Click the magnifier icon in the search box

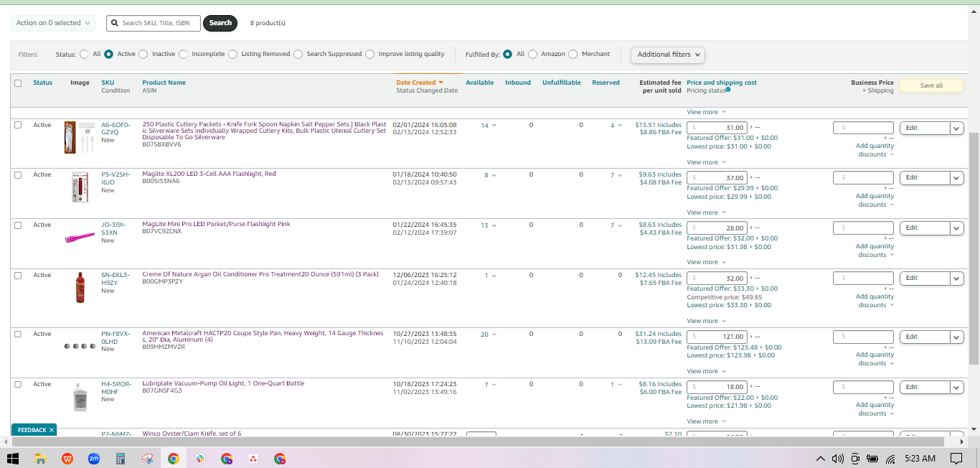point(114,23)
